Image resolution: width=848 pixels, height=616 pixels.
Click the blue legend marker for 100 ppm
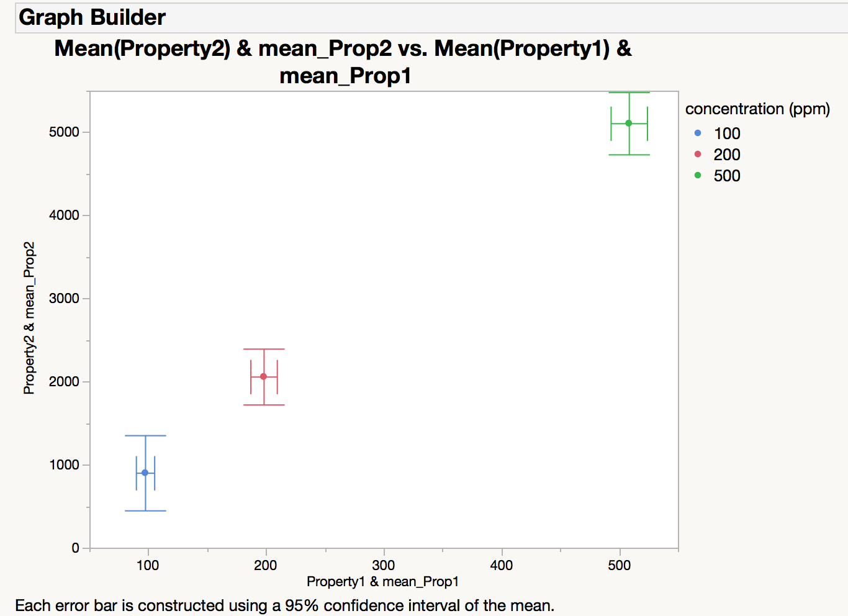point(697,134)
